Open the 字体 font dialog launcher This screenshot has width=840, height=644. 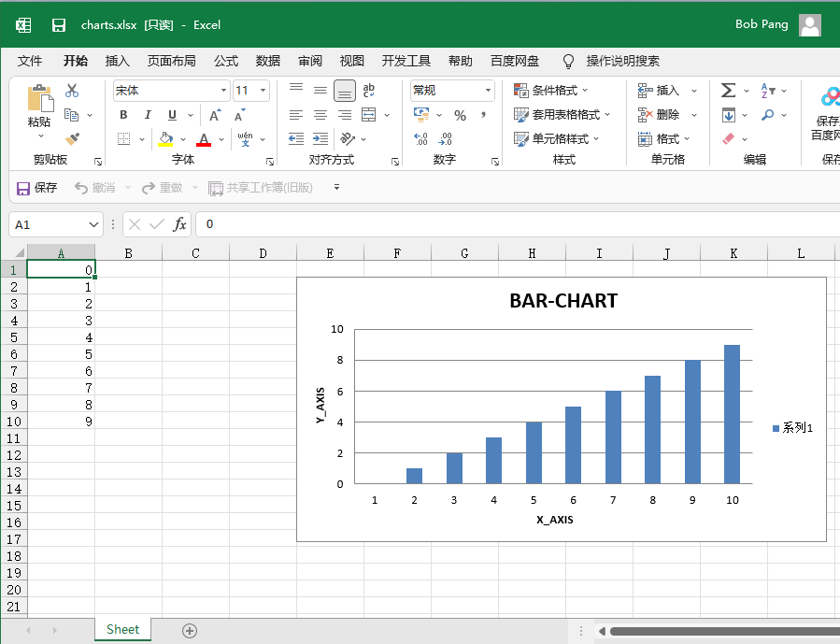pyautogui.click(x=270, y=162)
